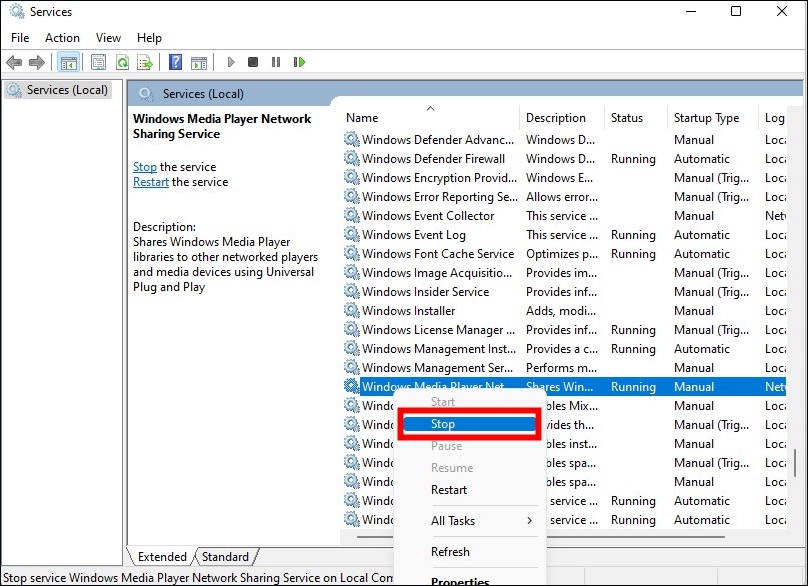This screenshot has width=808, height=586.
Task: Refresh the list with the toolbar refresh icon
Action: click(x=122, y=62)
